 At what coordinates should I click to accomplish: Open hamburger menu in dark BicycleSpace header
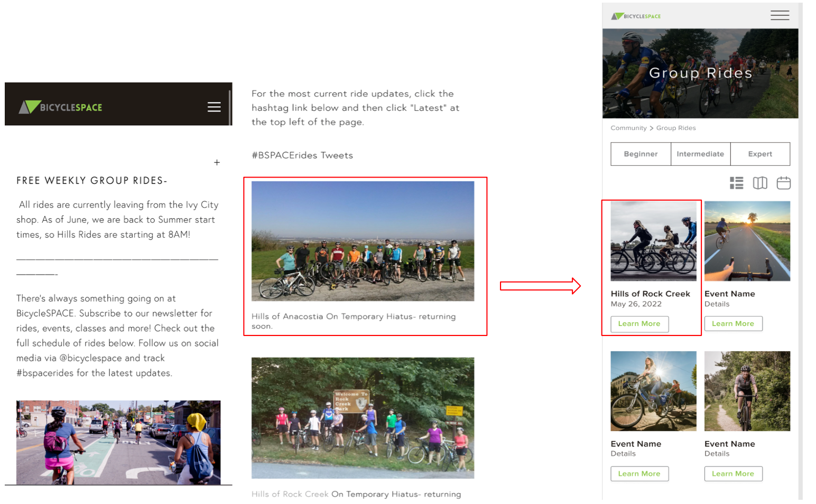pos(214,107)
